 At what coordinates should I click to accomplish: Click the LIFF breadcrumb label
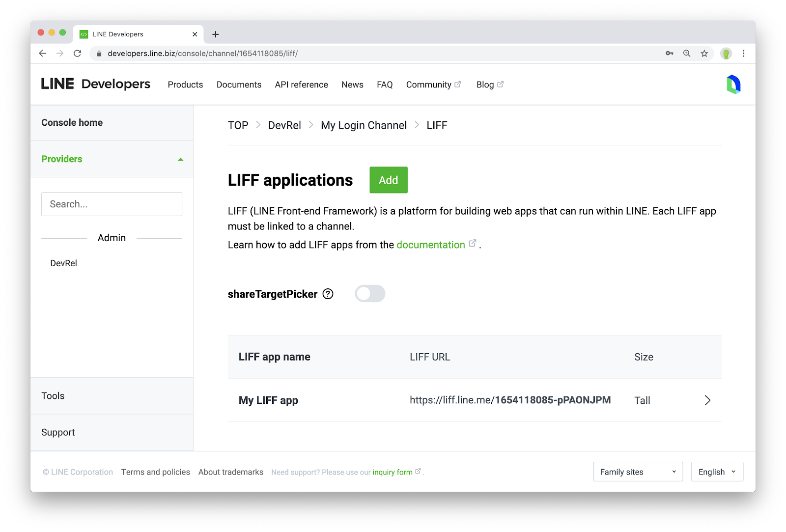pyautogui.click(x=437, y=125)
